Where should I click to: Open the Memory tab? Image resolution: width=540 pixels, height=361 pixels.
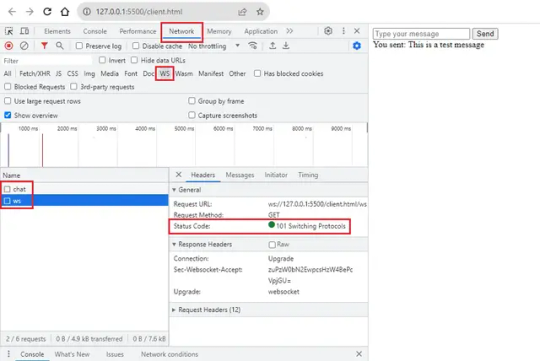point(219,31)
